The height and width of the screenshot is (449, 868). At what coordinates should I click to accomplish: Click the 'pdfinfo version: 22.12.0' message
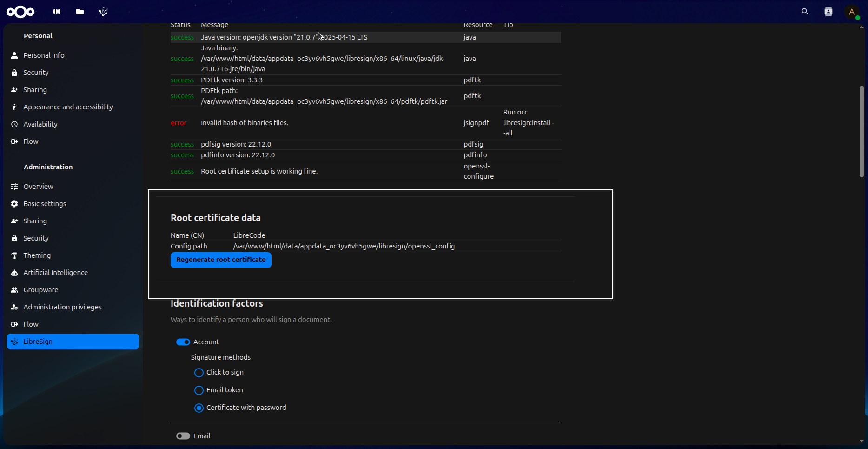[x=238, y=155]
